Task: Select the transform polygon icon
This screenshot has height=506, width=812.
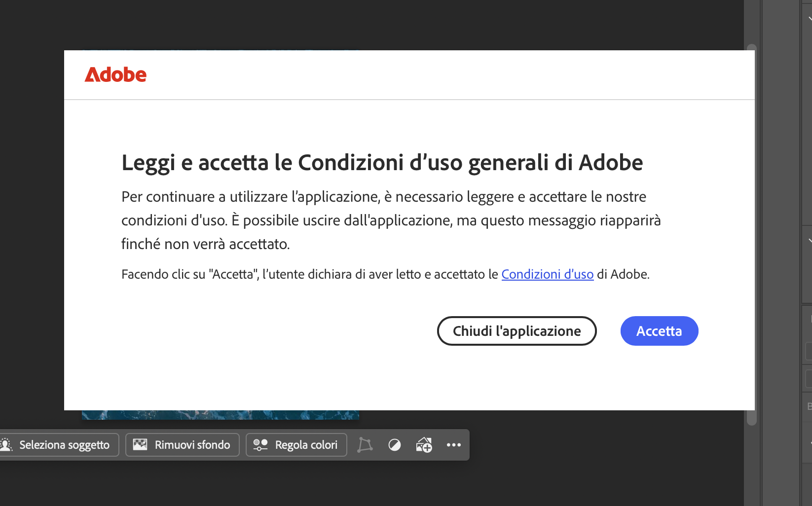Action: [365, 445]
